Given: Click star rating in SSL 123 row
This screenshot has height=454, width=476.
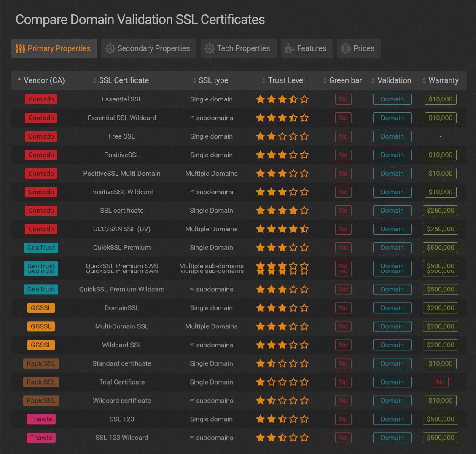Looking at the screenshot, I should pos(282,419).
